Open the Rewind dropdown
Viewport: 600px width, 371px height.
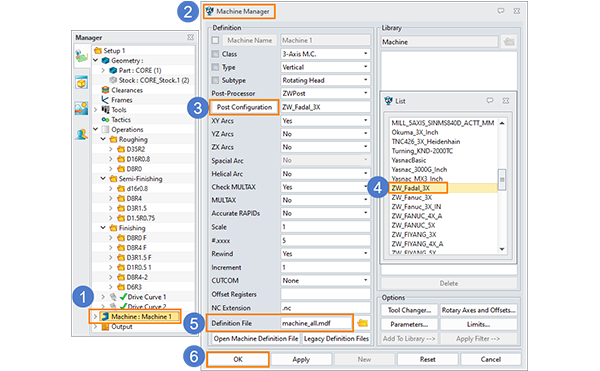(325, 254)
